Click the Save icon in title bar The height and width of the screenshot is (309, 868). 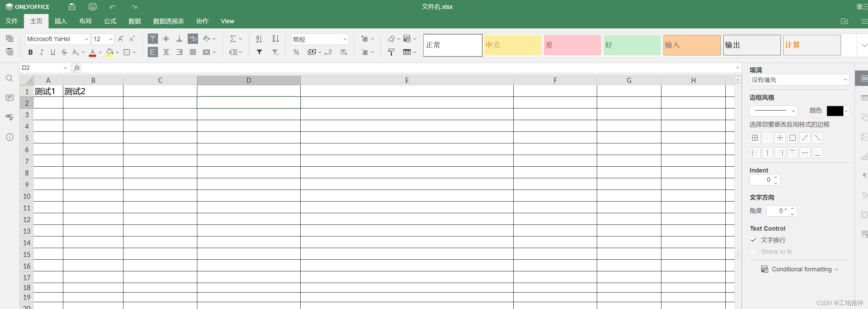click(x=72, y=7)
